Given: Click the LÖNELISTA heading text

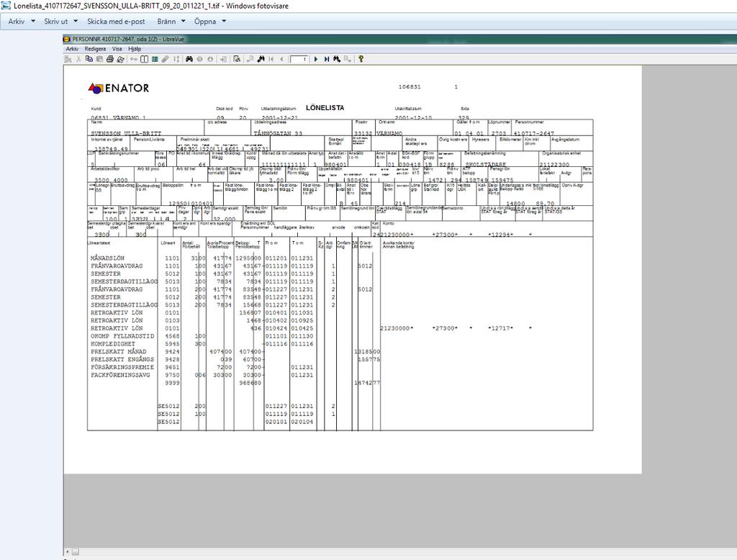Looking at the screenshot, I should pyautogui.click(x=325, y=108).
